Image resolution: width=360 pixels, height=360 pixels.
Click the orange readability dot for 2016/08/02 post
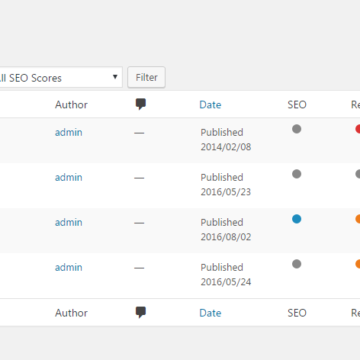click(x=358, y=219)
